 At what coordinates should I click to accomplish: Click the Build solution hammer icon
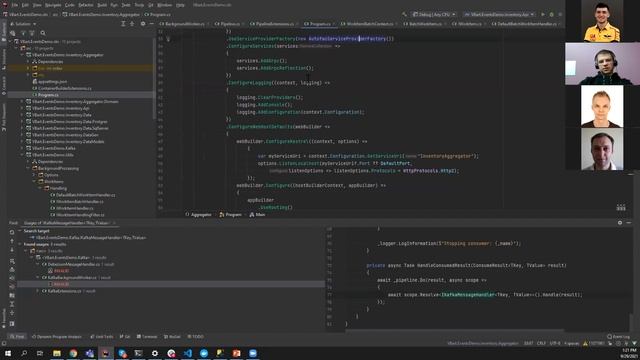coord(404,14)
